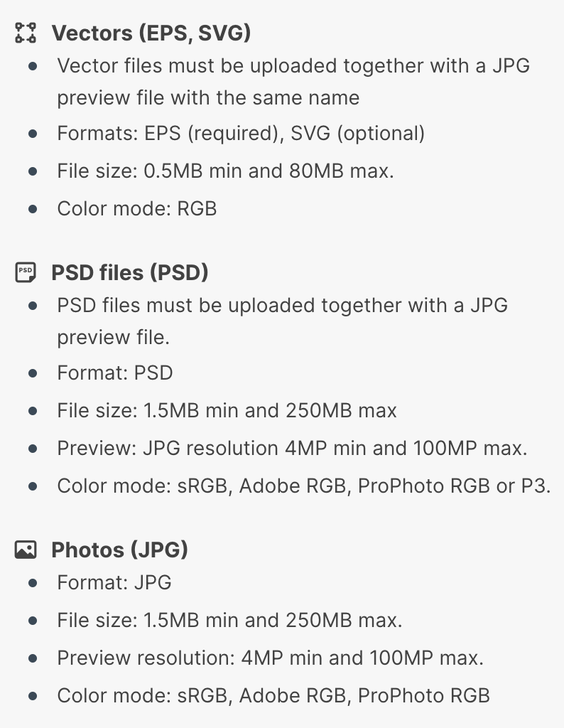Select the "PSD files (PSD)" heading
The image size is (564, 728).
129,272
